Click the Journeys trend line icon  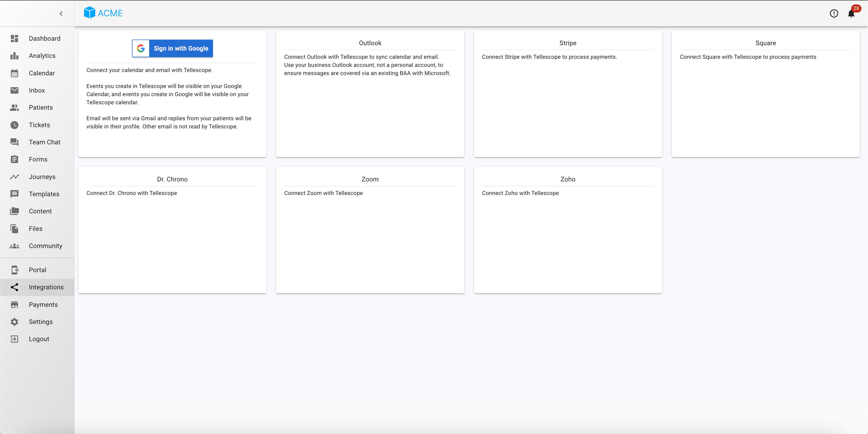click(x=14, y=177)
